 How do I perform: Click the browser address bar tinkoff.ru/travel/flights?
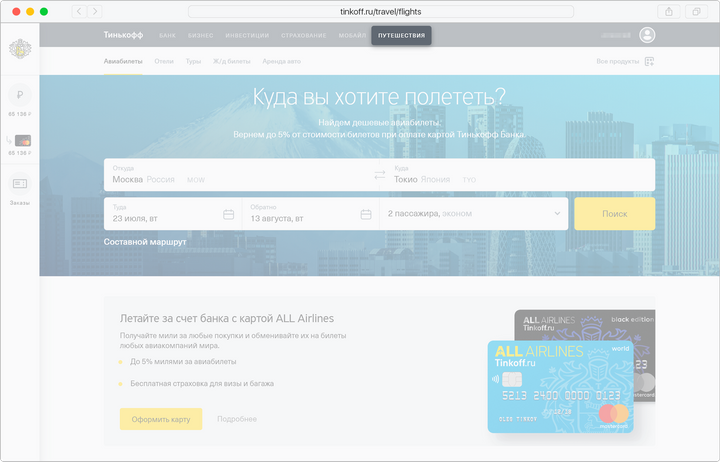tap(381, 11)
